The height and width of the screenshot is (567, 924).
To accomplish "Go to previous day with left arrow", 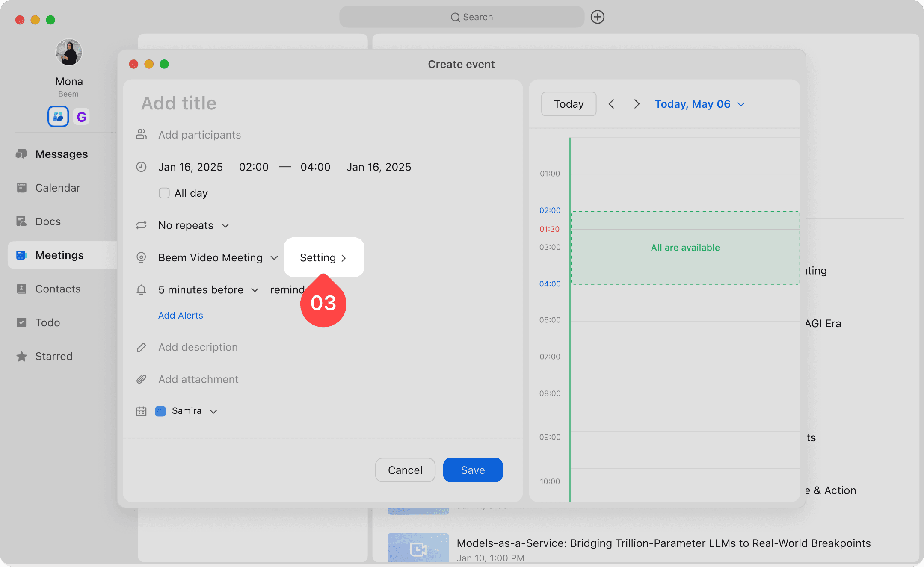I will (x=611, y=104).
